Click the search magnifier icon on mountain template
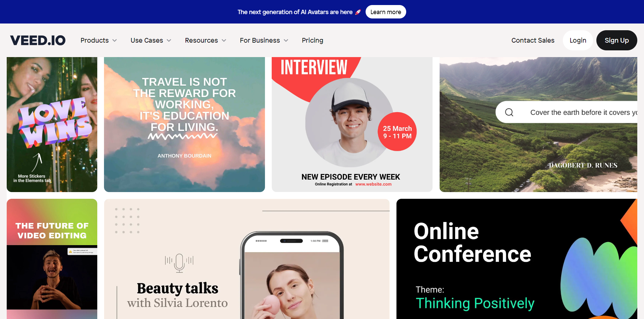644x319 pixels. click(509, 112)
